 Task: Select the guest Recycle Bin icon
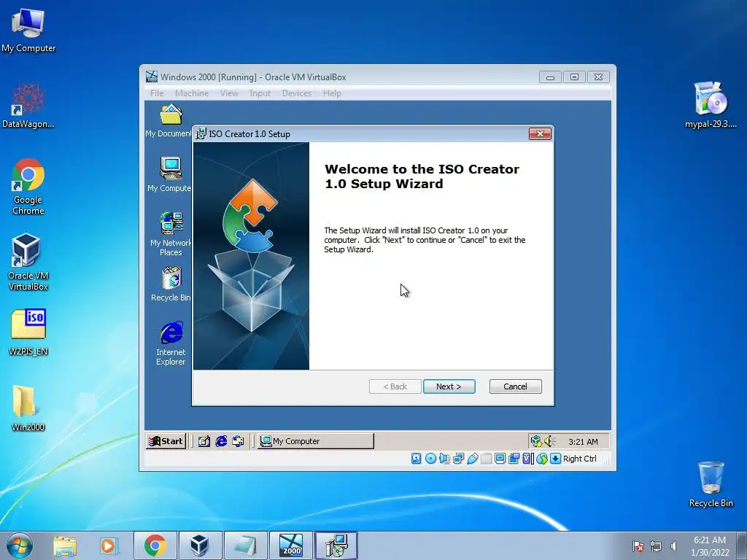click(171, 284)
